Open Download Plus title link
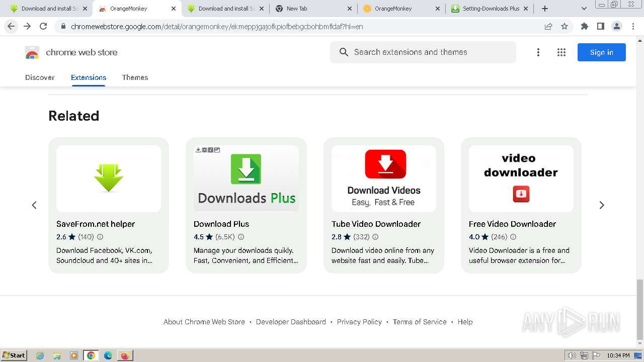Viewport: 644px width, 362px height. 221,224
